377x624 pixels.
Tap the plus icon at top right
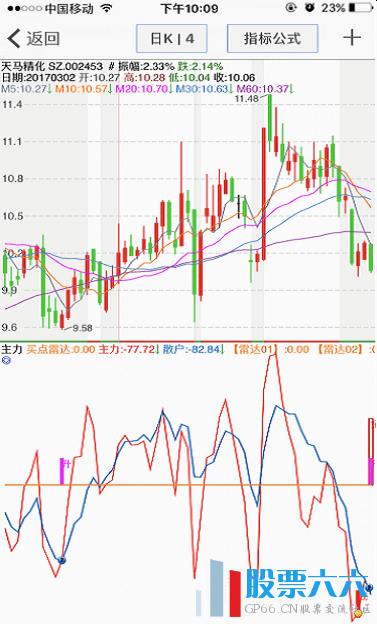point(352,38)
